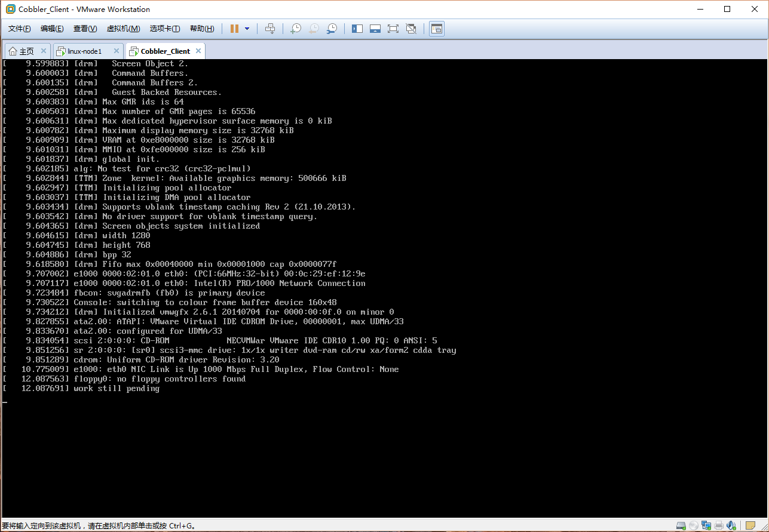Take a snapshot of this virtual machine
The height and width of the screenshot is (532, 769).
[295, 29]
